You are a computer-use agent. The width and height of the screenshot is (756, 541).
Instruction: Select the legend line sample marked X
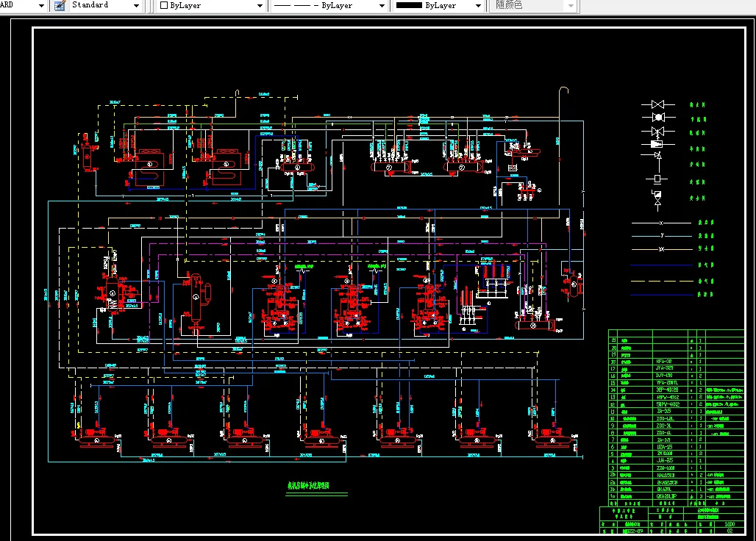[661, 223]
